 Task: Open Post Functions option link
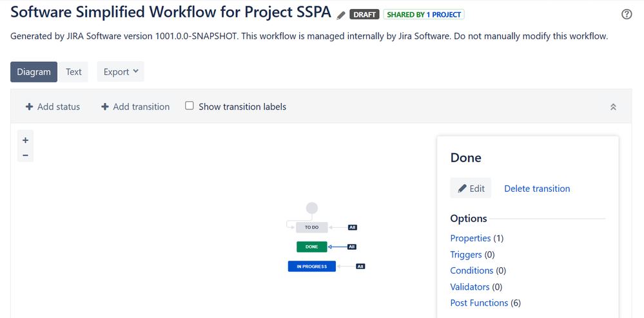(479, 303)
